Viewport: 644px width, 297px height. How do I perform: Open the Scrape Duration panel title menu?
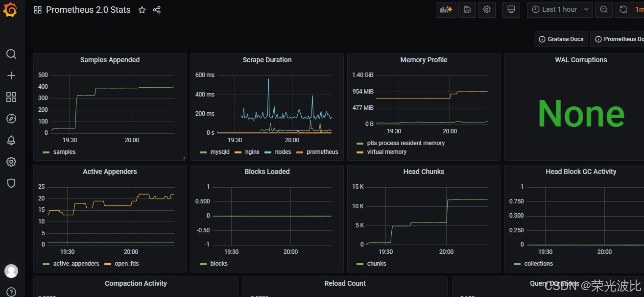[267, 60]
